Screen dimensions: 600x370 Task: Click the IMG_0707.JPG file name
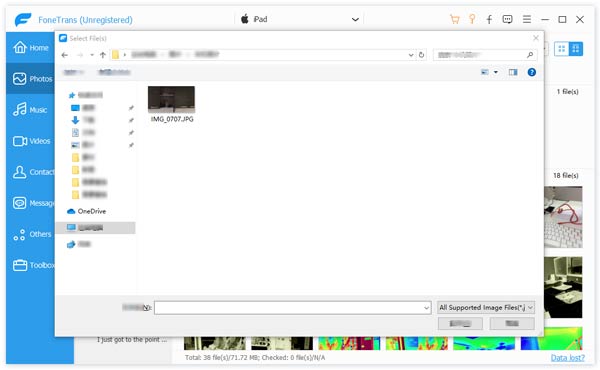pos(172,119)
